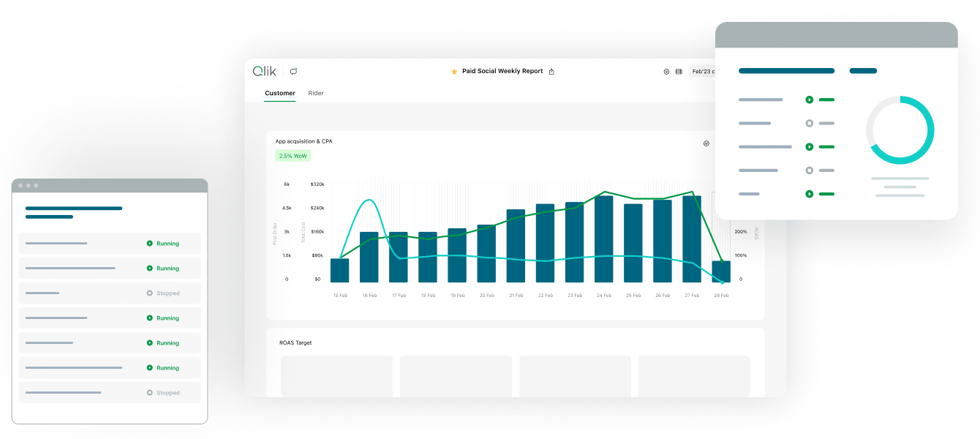The width and height of the screenshot is (980, 439).
Task: Toggle the first Running status in left panel
Action: pyautogui.click(x=162, y=243)
